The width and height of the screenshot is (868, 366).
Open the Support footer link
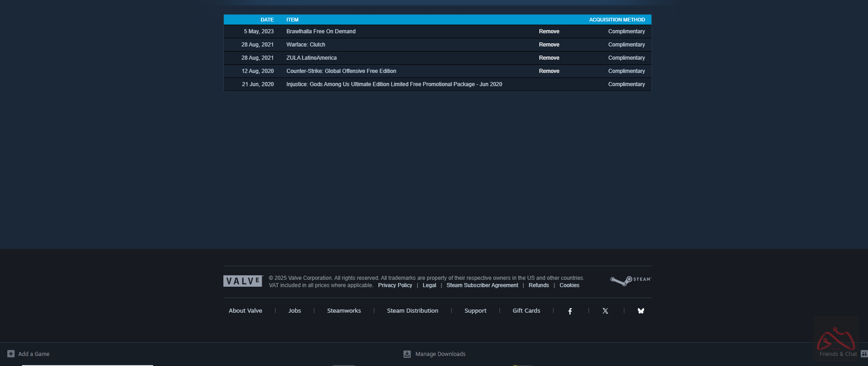475,311
